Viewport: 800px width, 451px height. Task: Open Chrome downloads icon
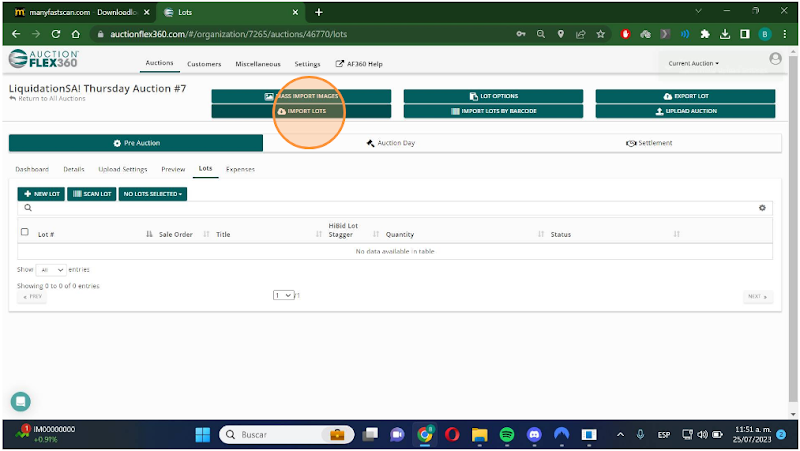coord(724,33)
